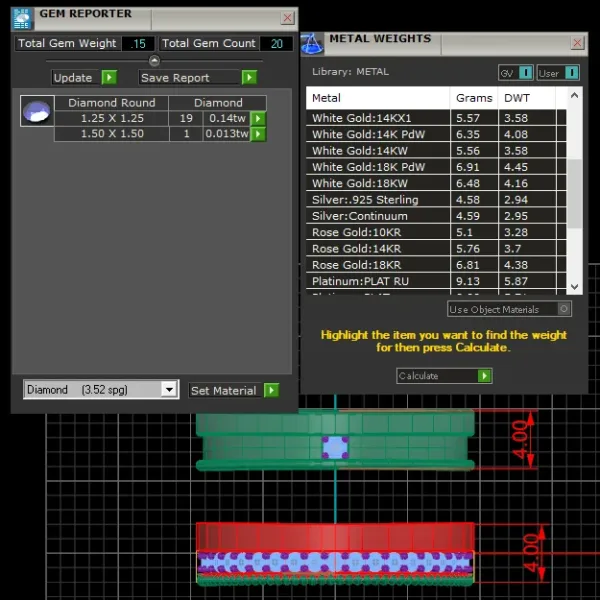Click the square center gem on green band
600x600 pixels.
(x=335, y=447)
